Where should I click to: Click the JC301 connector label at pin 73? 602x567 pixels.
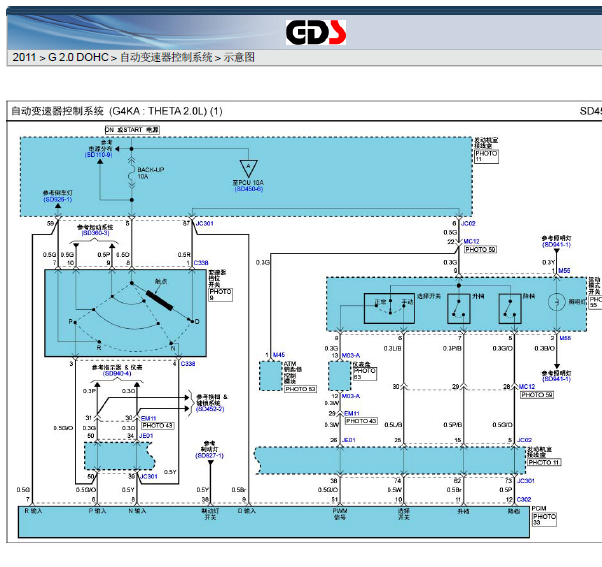(x=525, y=481)
